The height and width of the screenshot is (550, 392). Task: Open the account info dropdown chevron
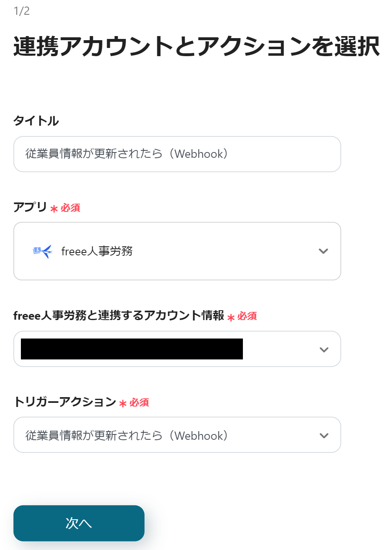324,350
